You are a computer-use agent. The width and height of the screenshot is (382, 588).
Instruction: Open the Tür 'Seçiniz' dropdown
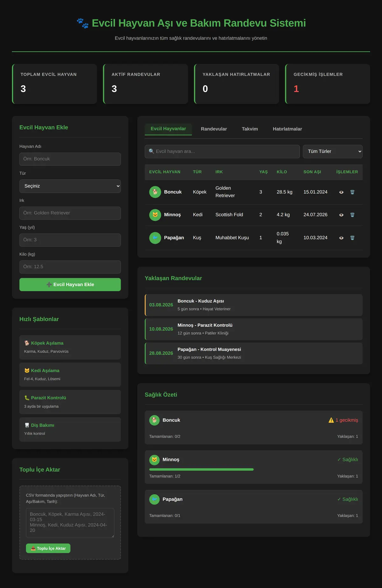[70, 186]
